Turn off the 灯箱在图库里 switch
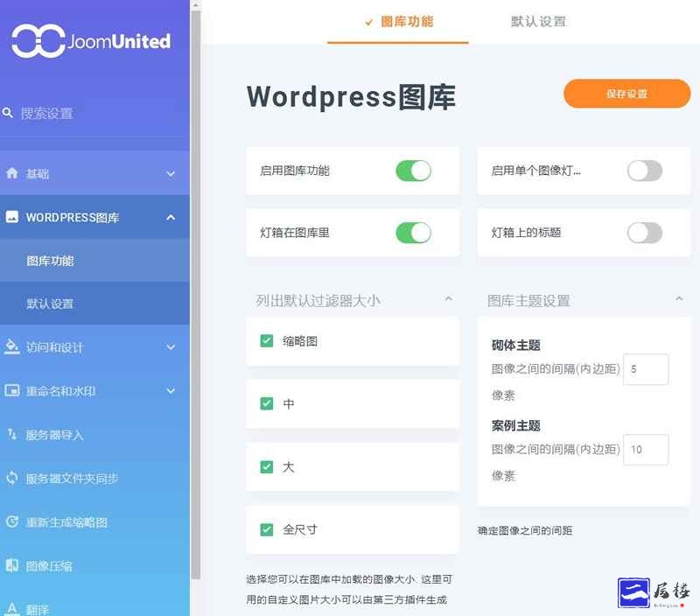This screenshot has height=616, width=700. click(413, 233)
